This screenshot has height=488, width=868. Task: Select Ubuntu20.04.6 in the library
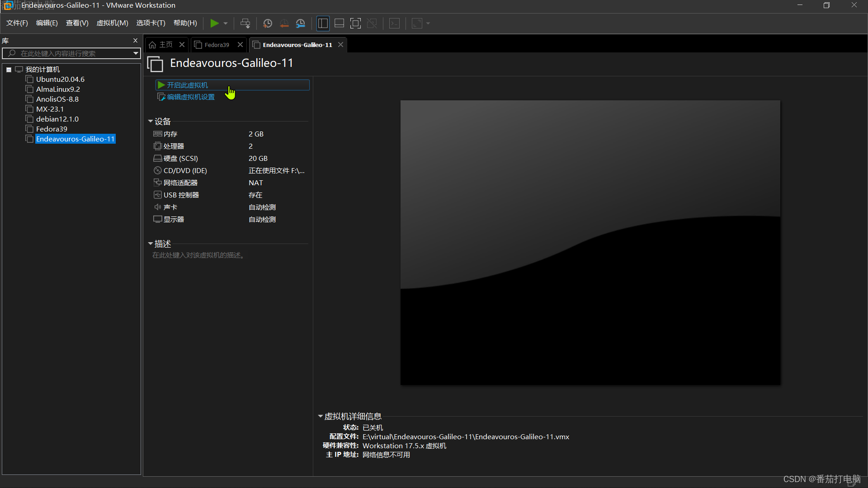pos(60,80)
